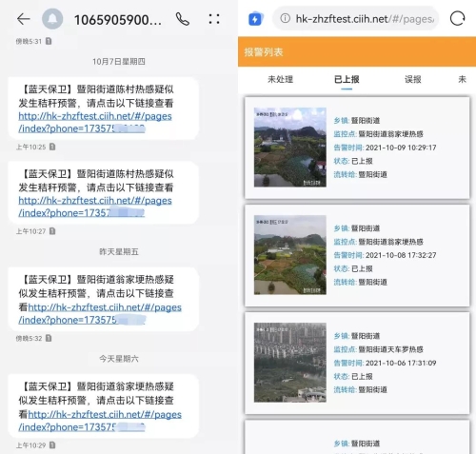The height and width of the screenshot is (454, 476).
Task: Tap the SIM card icon beside 上午10:25
Action: (52, 147)
